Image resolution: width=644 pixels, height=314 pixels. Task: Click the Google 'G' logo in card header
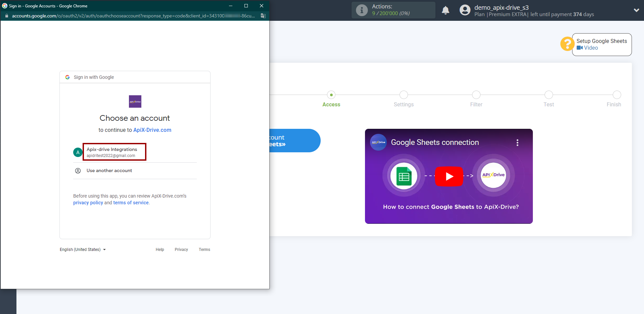click(x=67, y=77)
